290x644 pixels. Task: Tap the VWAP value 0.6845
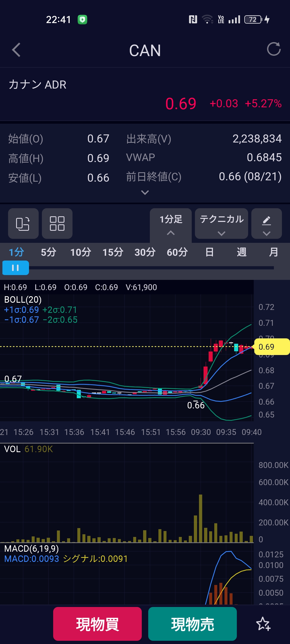pos(264,158)
